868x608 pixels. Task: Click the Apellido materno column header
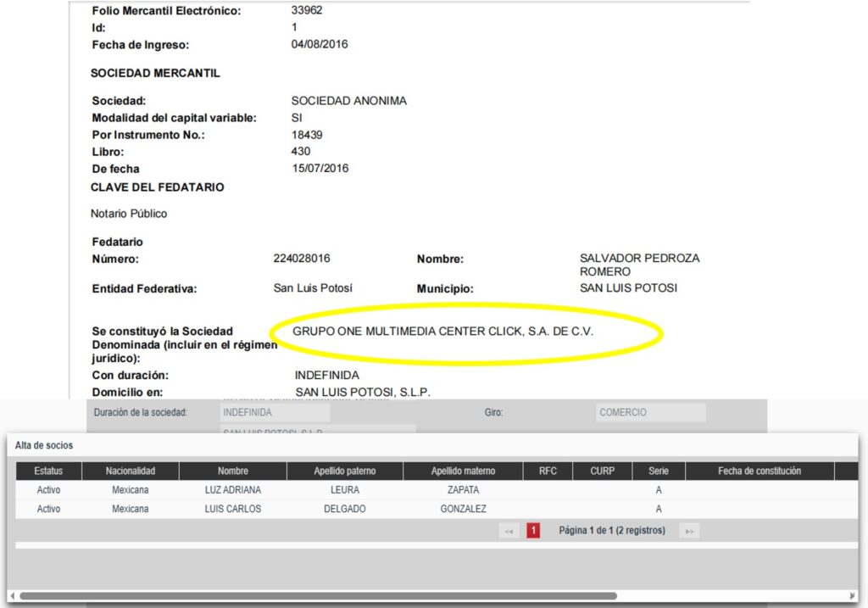pos(463,471)
